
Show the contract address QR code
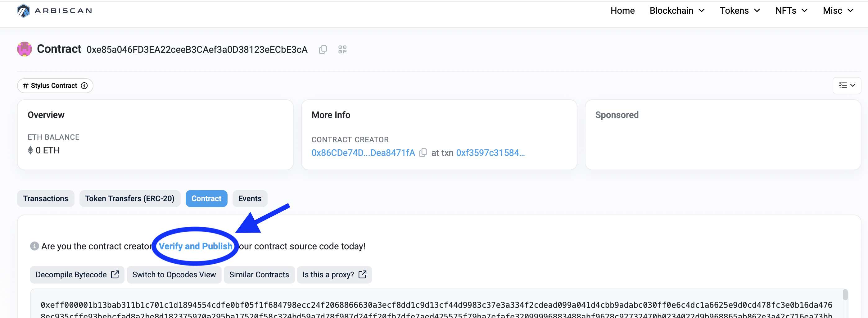[342, 49]
